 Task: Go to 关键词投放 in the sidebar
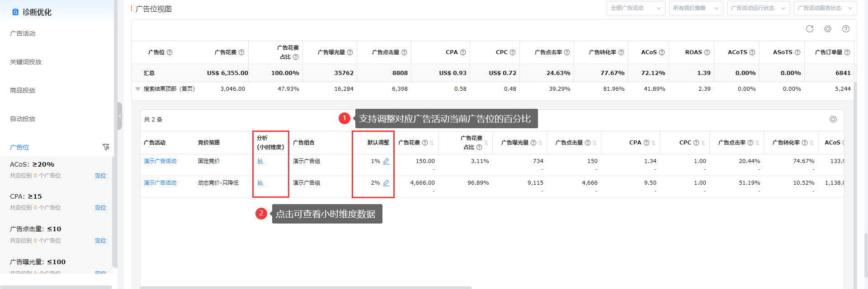click(26, 62)
